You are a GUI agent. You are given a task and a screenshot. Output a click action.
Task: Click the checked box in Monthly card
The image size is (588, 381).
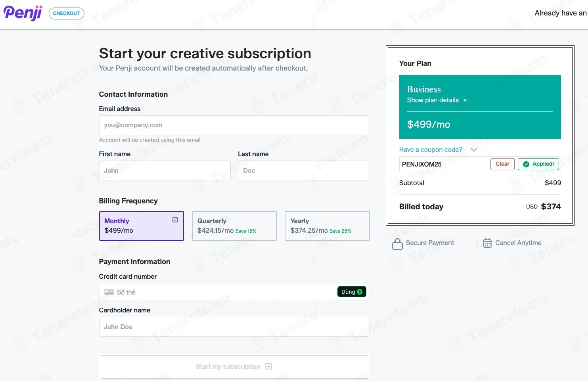175,220
